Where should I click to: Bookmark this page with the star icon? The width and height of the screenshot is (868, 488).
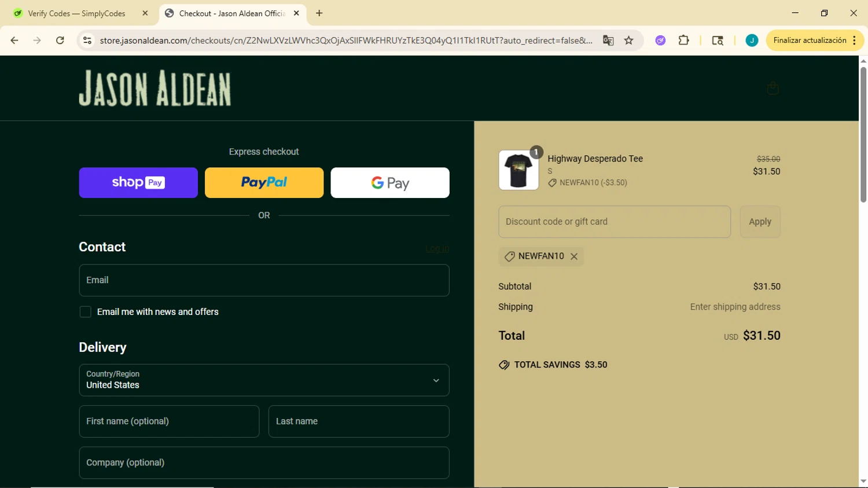pos(629,41)
